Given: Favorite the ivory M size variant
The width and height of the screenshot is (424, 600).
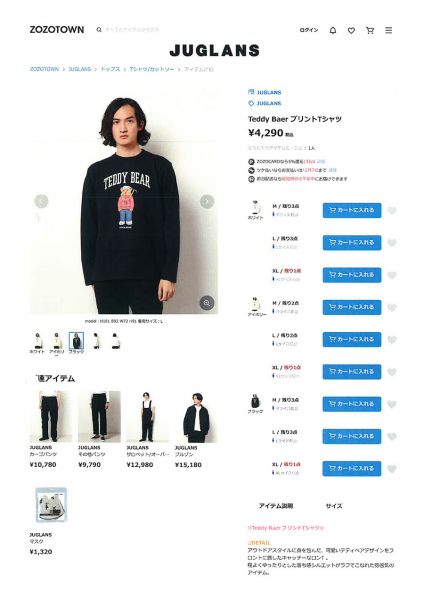Looking at the screenshot, I should (392, 307).
